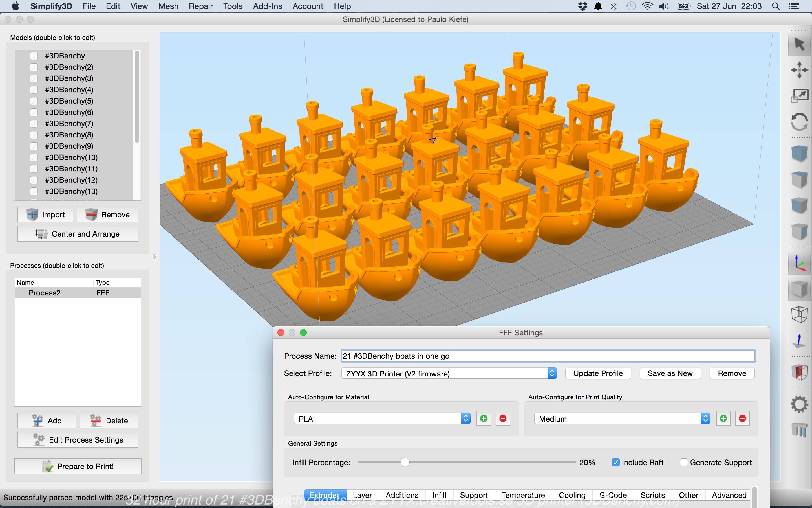
Task: Toggle the checkbox for #3DBenchy(2)
Action: [x=34, y=67]
